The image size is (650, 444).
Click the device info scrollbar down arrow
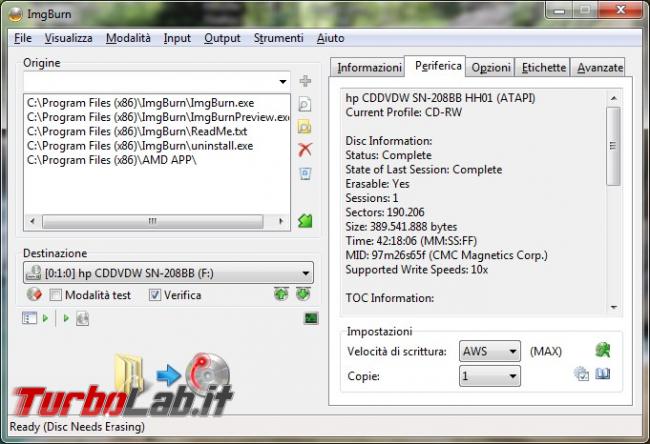pos(614,307)
